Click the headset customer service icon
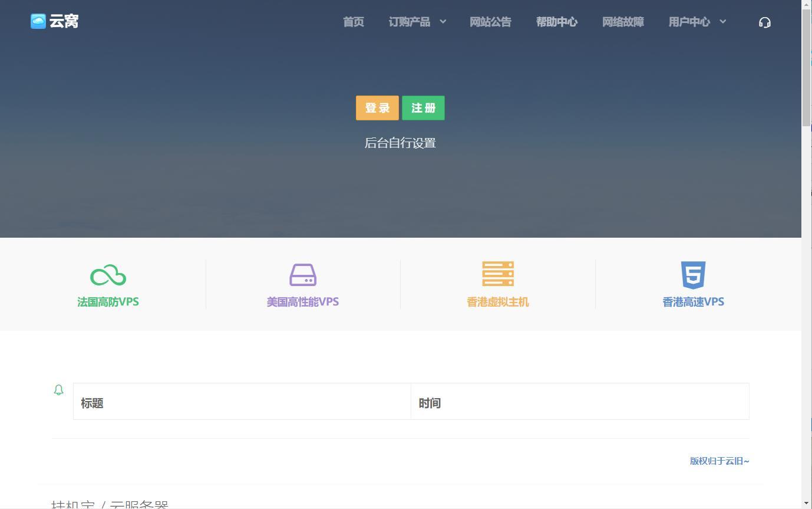This screenshot has width=812, height=509. [x=764, y=22]
